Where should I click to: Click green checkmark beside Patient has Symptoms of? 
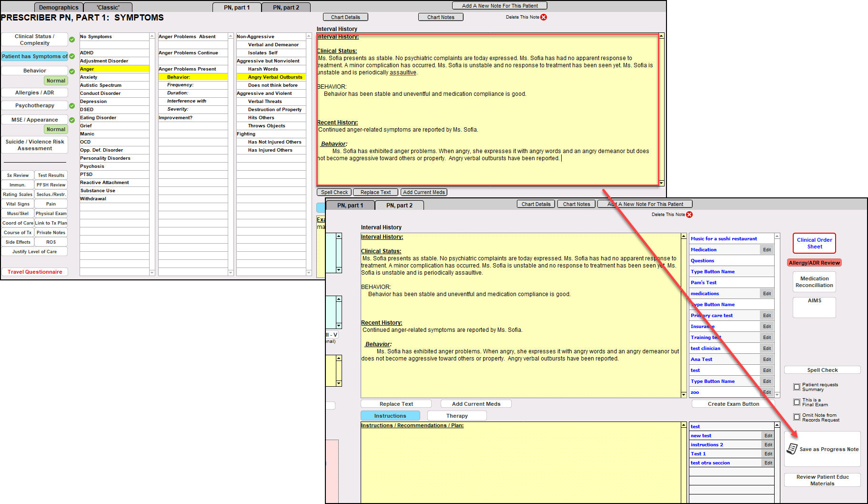72,56
